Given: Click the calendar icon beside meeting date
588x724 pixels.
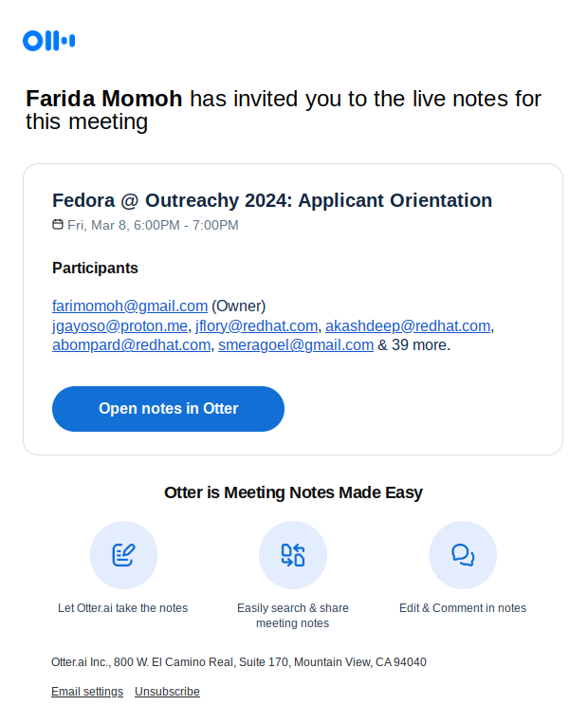Looking at the screenshot, I should 57,224.
